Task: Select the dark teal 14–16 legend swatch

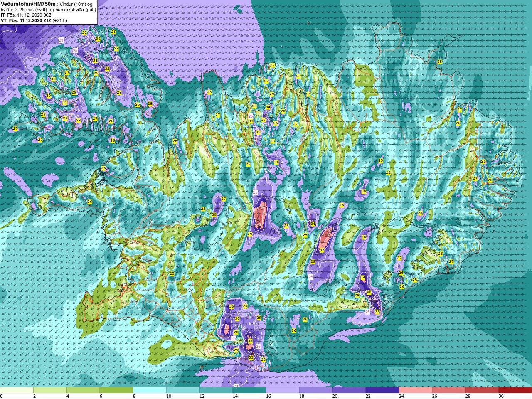Action: pos(249,390)
